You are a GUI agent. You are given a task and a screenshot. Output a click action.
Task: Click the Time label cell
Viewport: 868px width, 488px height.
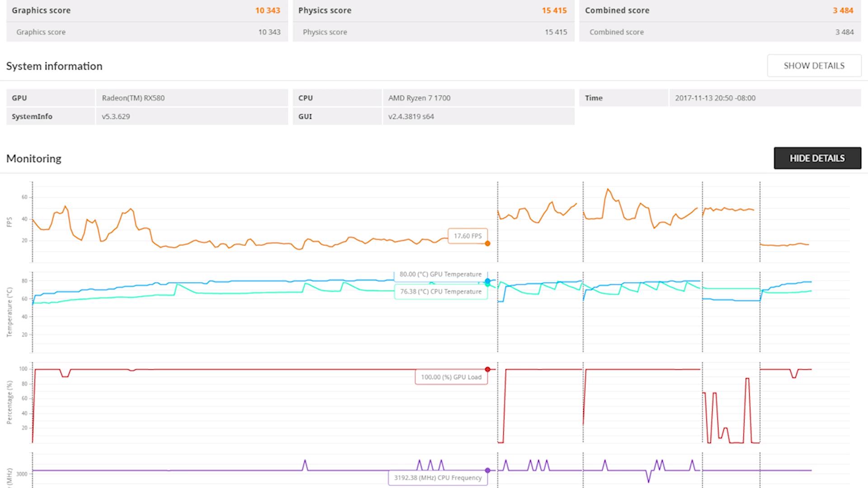623,98
